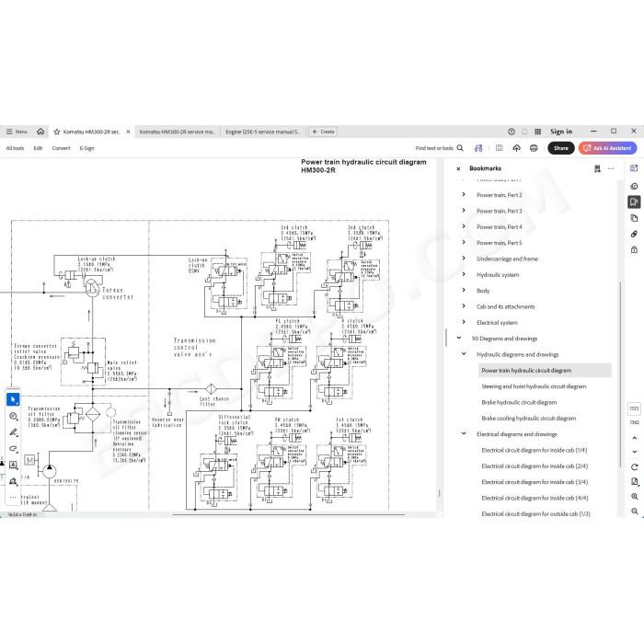Open the notifications bell icon
The height and width of the screenshot is (644, 644).
coord(524,132)
